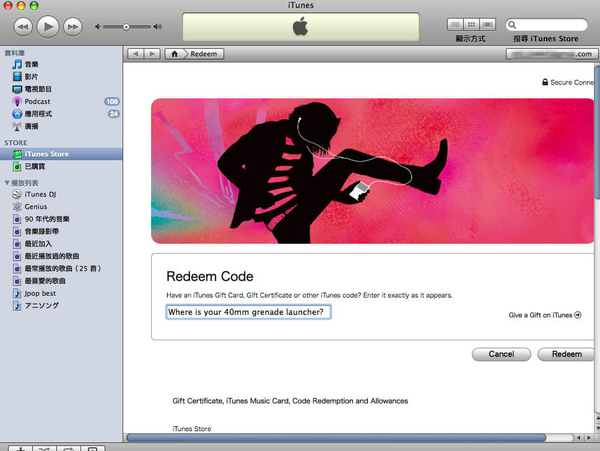Click the Secure Connection lock icon
The height and width of the screenshot is (451, 600).
click(x=545, y=82)
